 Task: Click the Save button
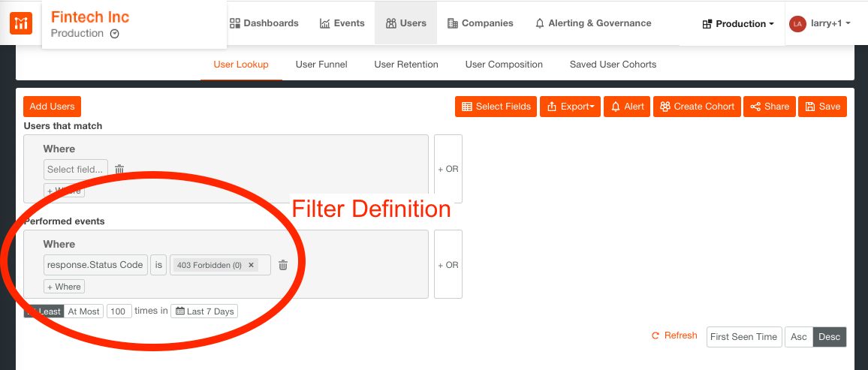point(823,107)
